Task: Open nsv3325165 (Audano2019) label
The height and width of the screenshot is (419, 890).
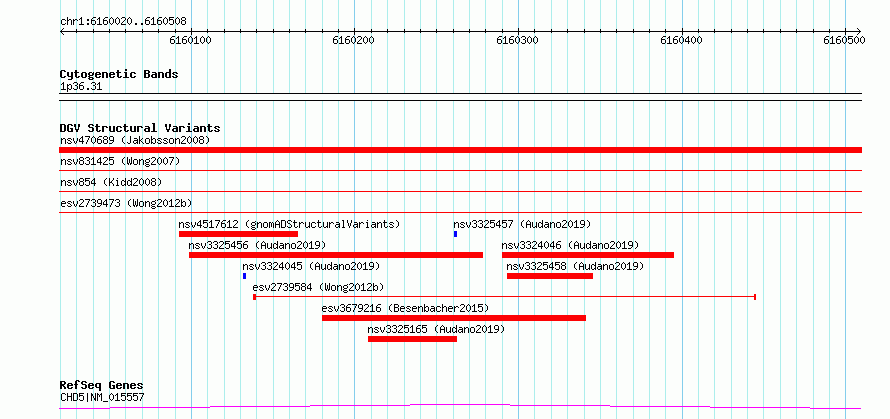Action: tap(436, 329)
